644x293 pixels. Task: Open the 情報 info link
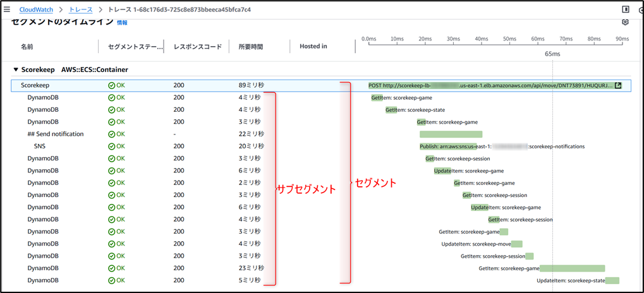[122, 23]
